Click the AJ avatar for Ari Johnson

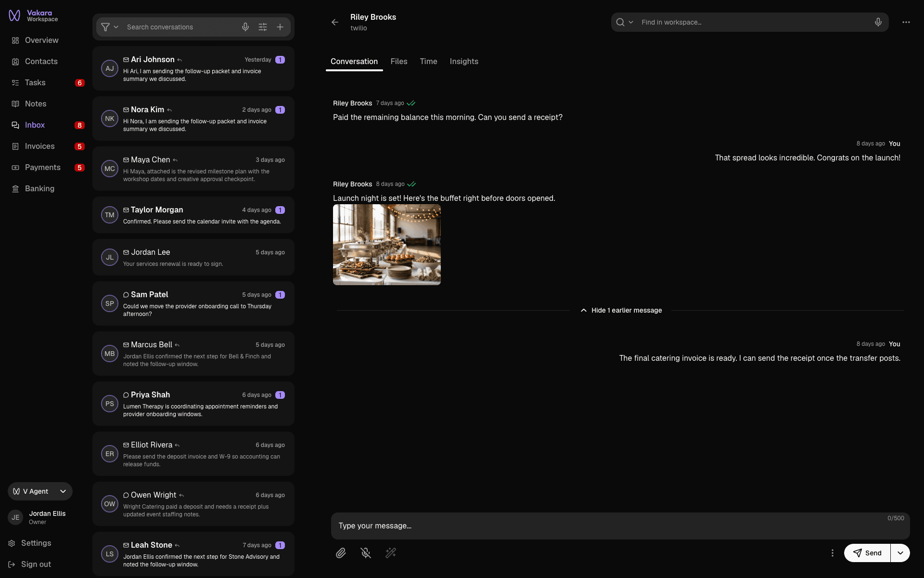110,68
